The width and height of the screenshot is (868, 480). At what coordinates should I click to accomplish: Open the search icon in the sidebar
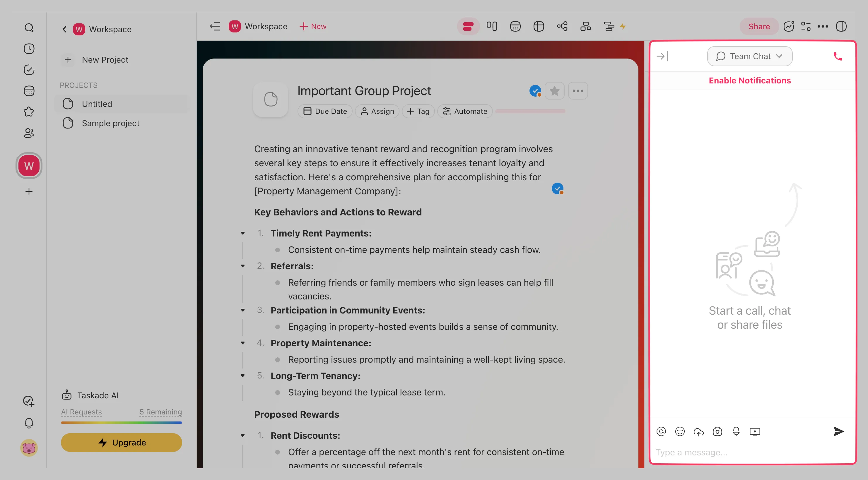click(x=29, y=28)
